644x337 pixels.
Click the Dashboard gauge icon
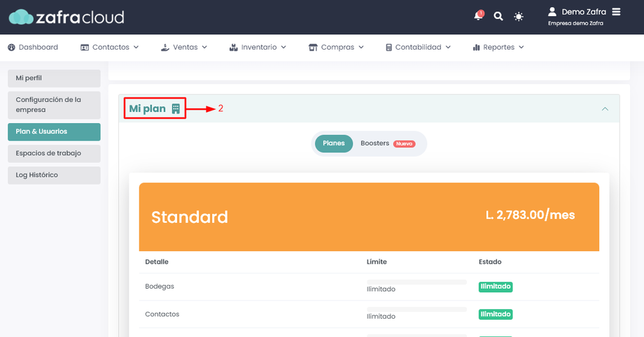(x=11, y=48)
